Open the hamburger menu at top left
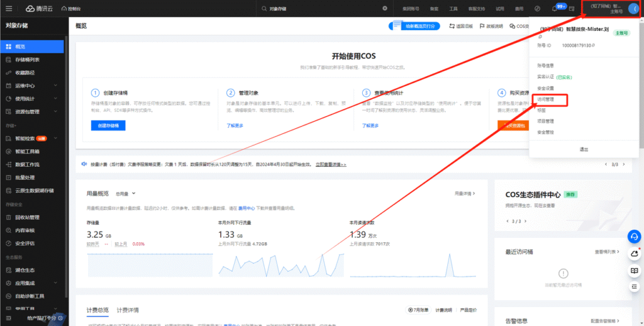Viewport: 644px width, 326px height. [x=8, y=8]
